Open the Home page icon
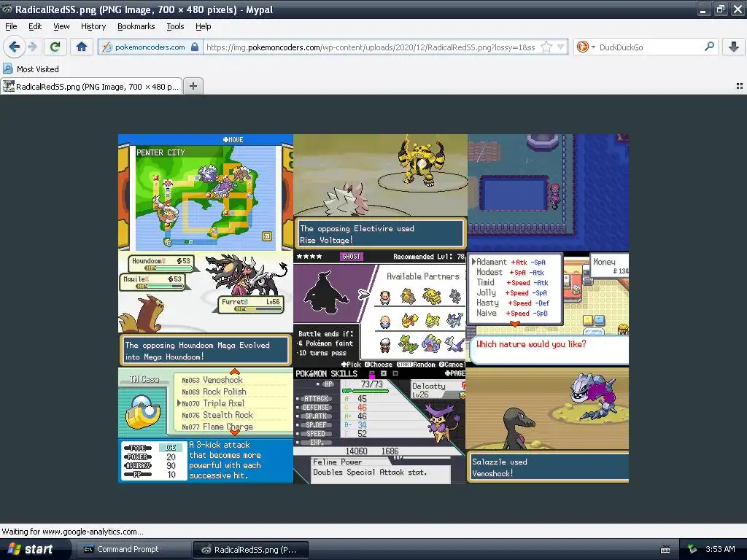The width and height of the screenshot is (747, 560). click(x=82, y=47)
